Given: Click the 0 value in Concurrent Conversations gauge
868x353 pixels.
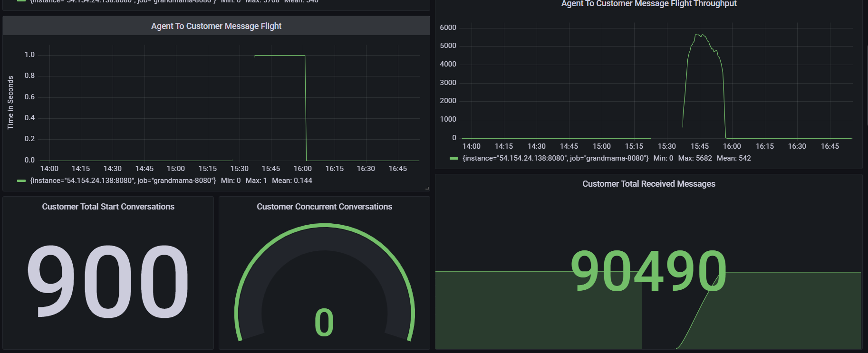Looking at the screenshot, I should click(x=324, y=323).
